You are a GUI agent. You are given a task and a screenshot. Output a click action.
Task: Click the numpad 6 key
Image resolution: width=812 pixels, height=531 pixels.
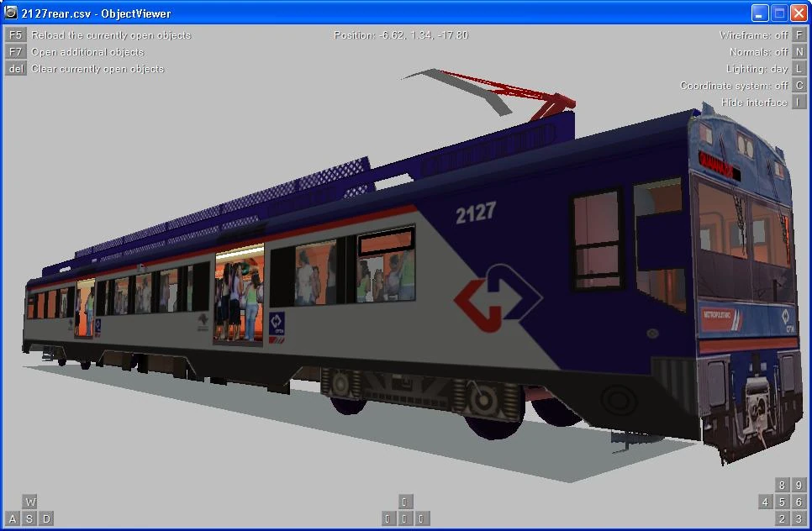tap(799, 502)
